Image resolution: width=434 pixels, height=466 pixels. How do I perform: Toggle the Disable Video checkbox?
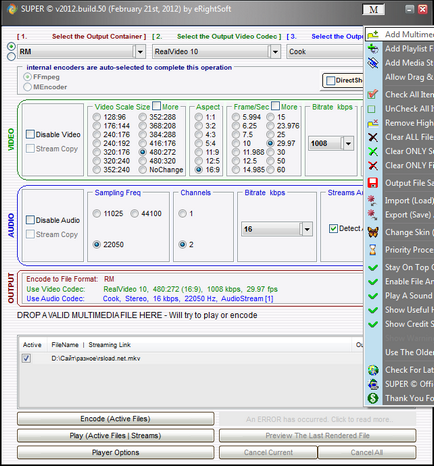[x=30, y=134]
